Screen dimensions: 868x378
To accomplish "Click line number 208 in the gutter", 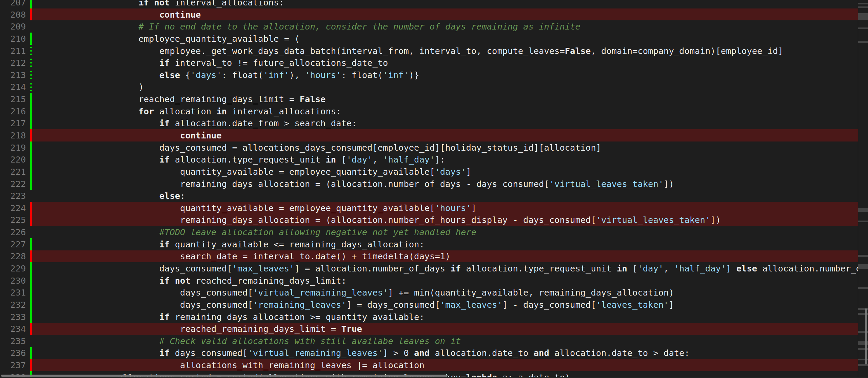I will [x=18, y=15].
